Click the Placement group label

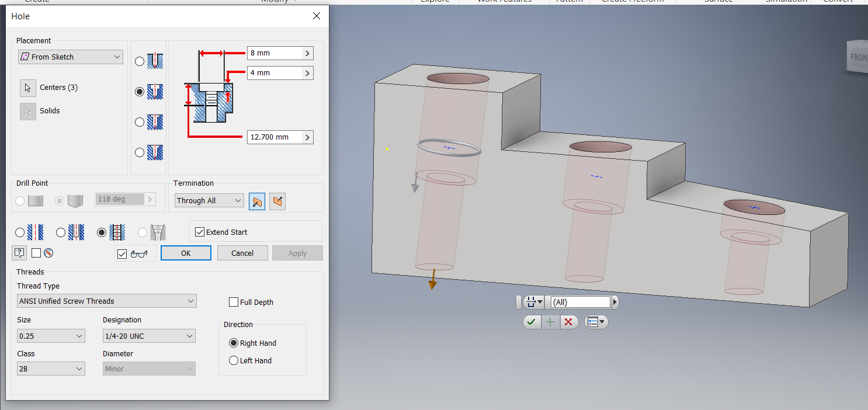34,41
